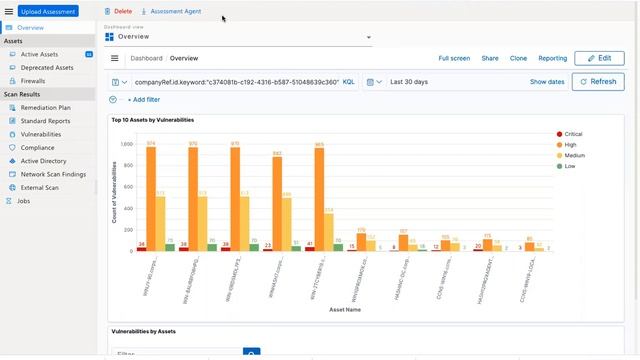Click the Active Directory icon

click(x=12, y=161)
